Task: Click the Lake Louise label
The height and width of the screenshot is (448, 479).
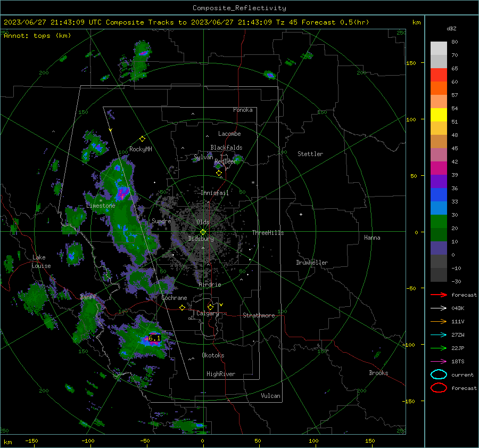Action: coord(41,262)
